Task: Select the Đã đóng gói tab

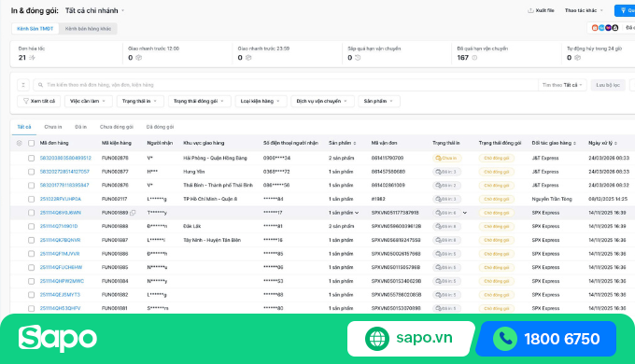Action: (160, 127)
